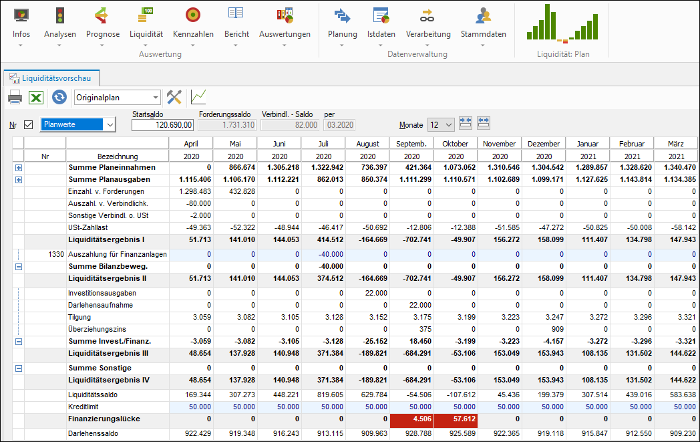Click the Nr column header

tap(45, 156)
